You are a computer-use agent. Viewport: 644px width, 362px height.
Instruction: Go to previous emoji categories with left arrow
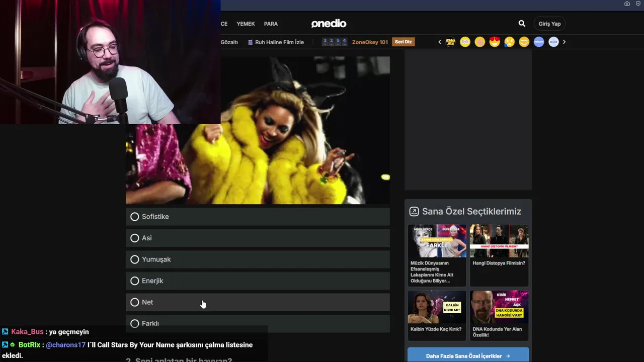440,42
